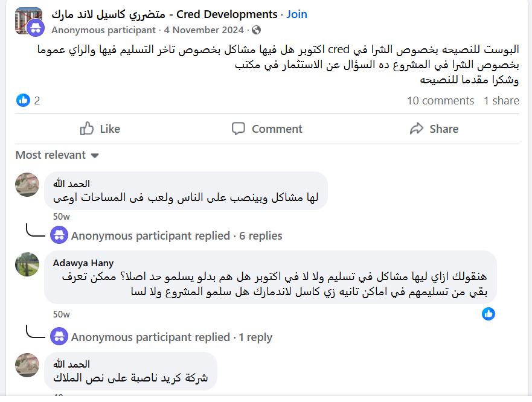The height and width of the screenshot is (402, 532).
Task: Click anonymous avatar icon beside the 1 reply
Action: pyautogui.click(x=59, y=337)
